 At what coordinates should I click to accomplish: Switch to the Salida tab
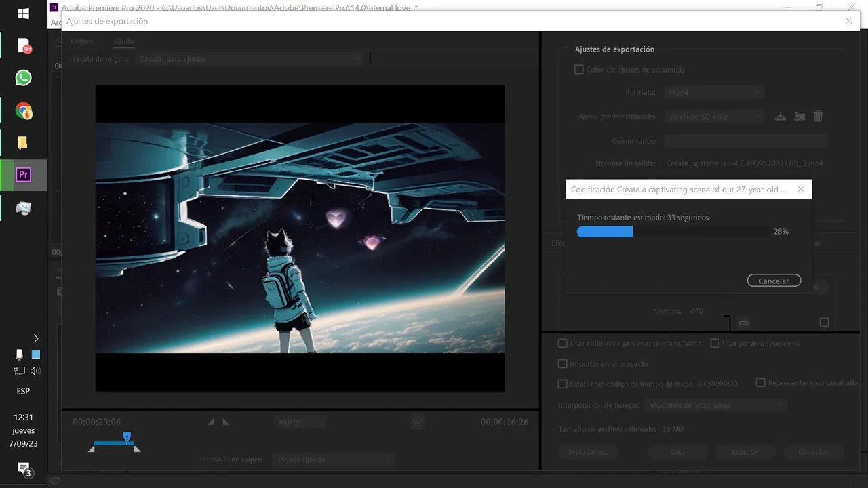pos(123,41)
